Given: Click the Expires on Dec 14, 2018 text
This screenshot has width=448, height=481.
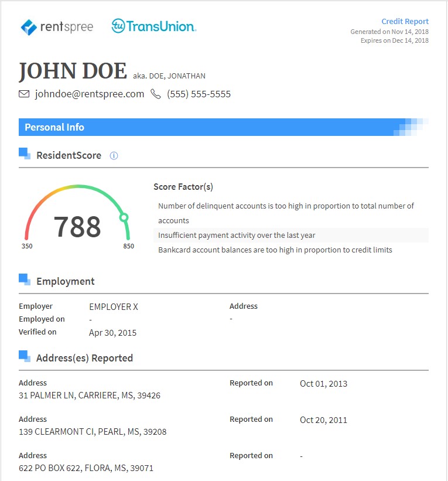Looking at the screenshot, I should click(394, 40).
